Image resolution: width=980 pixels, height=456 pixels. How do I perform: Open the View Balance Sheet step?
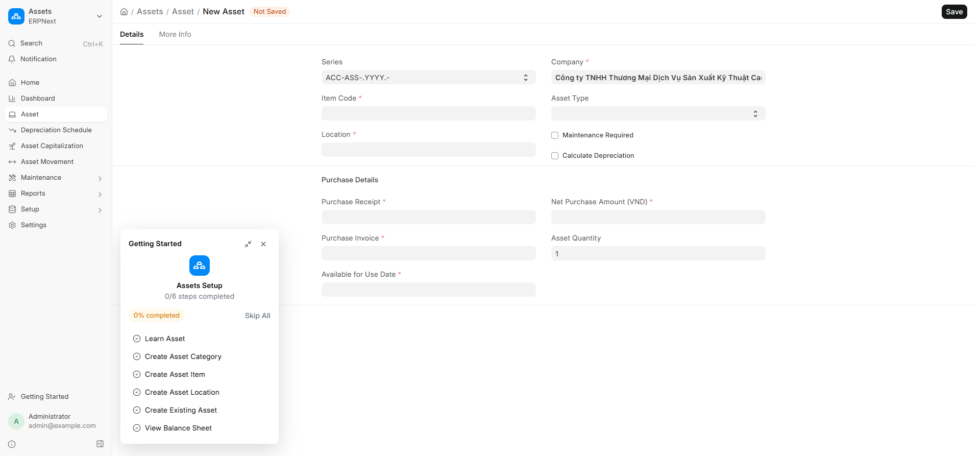point(178,428)
